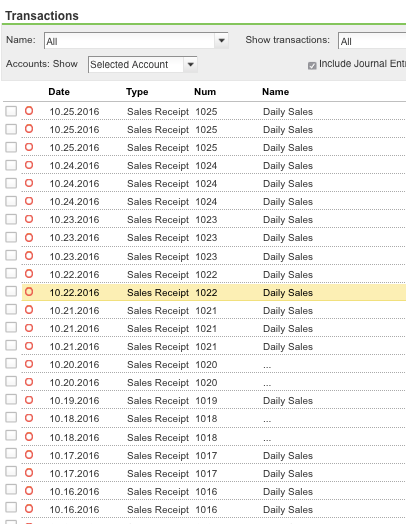The image size is (406, 524).
Task: Click the red circle on the topmost 10.25.2016 row
Action: coord(29,111)
